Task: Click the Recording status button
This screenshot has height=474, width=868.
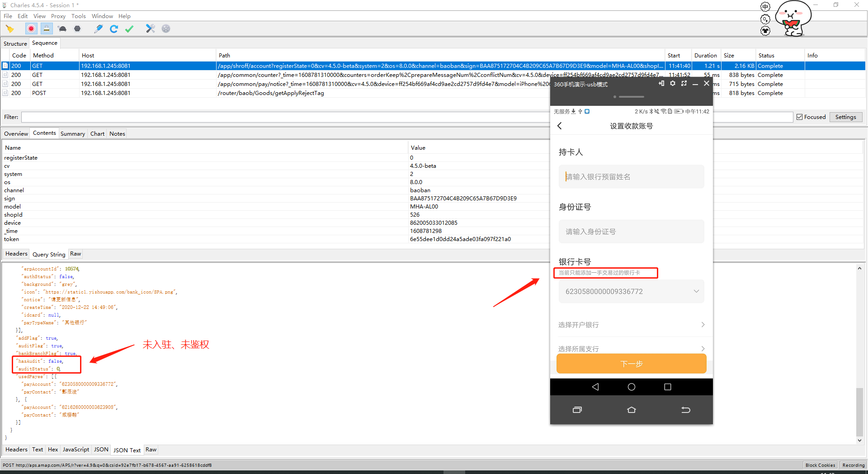Action: [x=853, y=465]
